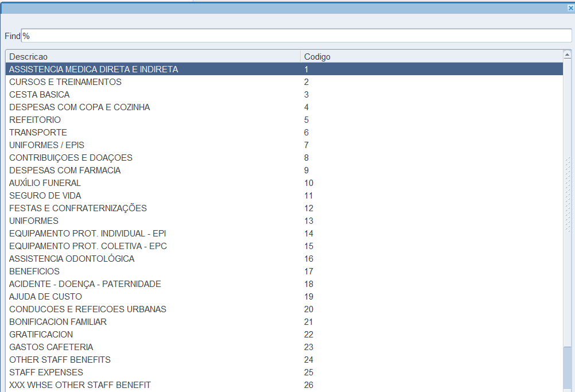Select row REFEITORIO

point(284,120)
